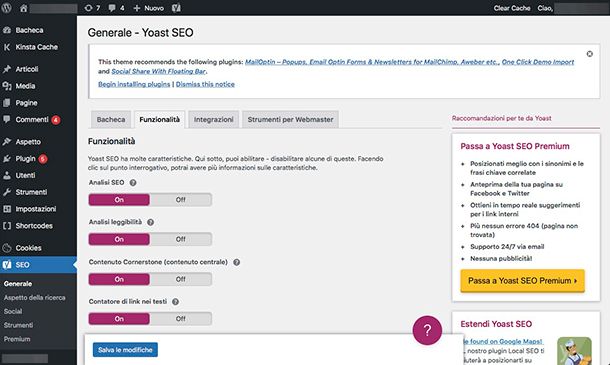Open the Strumenti per Webmaster tab
Screen dimensions: 610x365
tap(290, 119)
